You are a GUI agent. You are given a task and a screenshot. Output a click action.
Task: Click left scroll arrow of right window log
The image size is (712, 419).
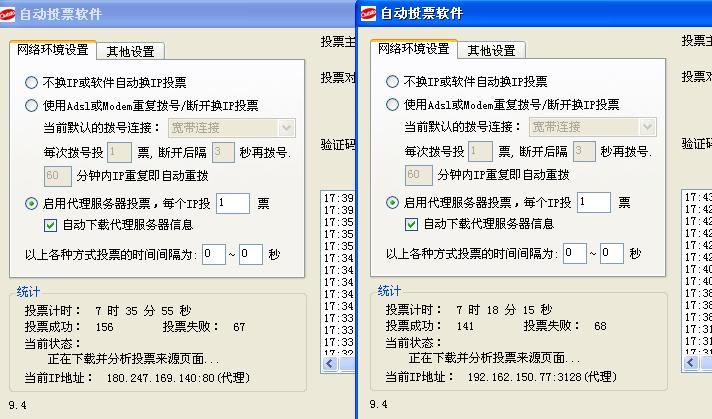[x=691, y=363]
